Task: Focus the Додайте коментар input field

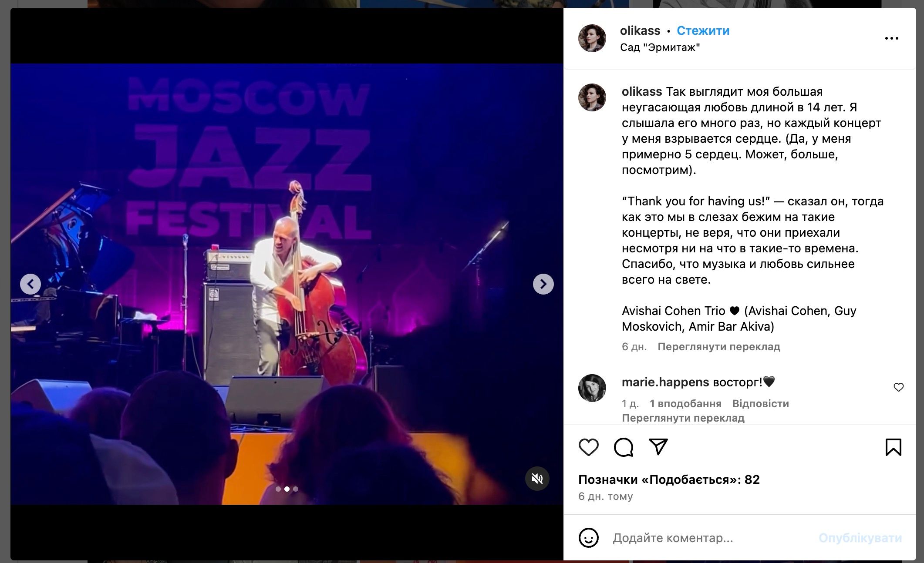Action: [710, 538]
